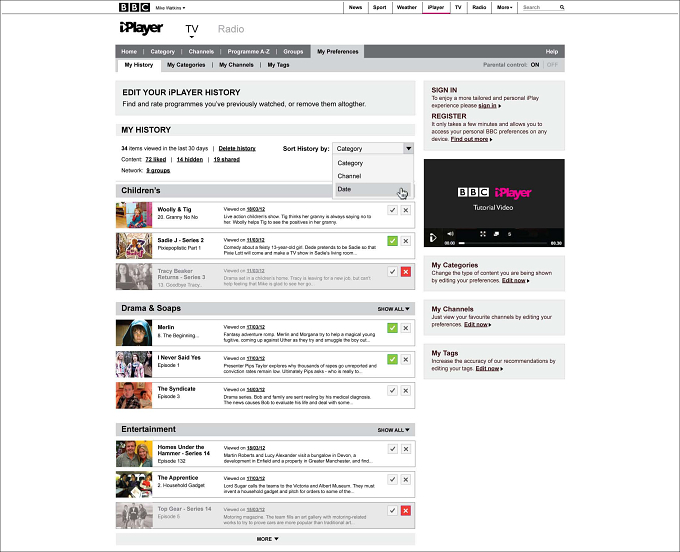Image resolution: width=680 pixels, height=552 pixels.
Task: Turn Parental control OFF
Action: tap(552, 65)
